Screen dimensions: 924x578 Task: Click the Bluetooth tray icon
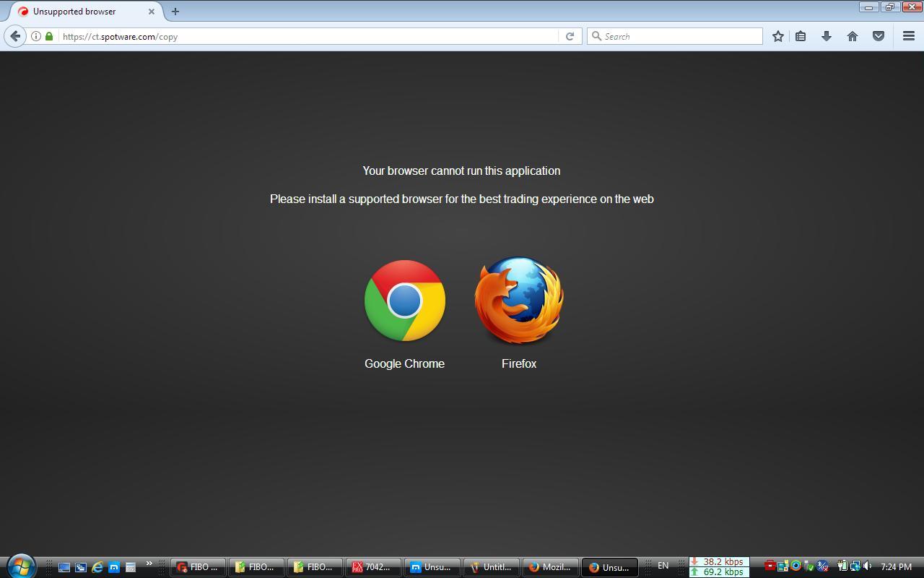pyautogui.click(x=822, y=566)
